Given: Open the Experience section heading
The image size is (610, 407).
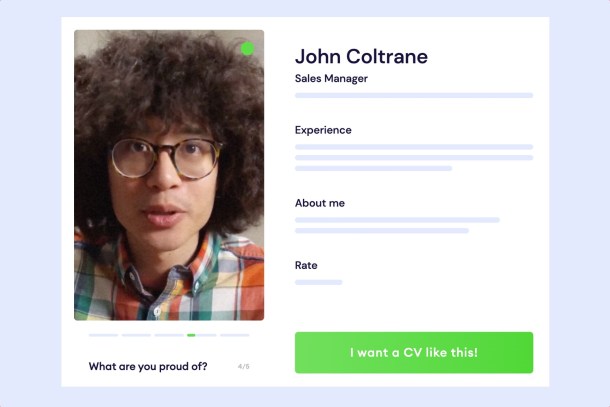Looking at the screenshot, I should coord(323,130).
